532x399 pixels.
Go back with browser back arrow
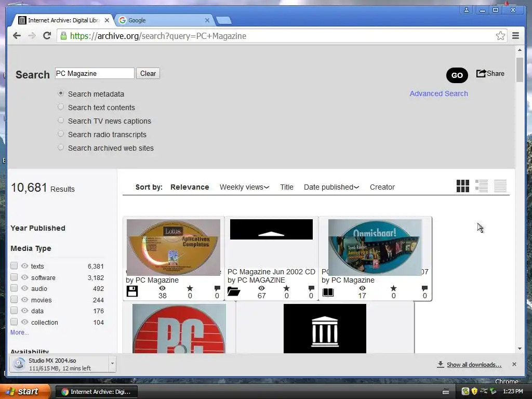pyautogui.click(x=17, y=36)
